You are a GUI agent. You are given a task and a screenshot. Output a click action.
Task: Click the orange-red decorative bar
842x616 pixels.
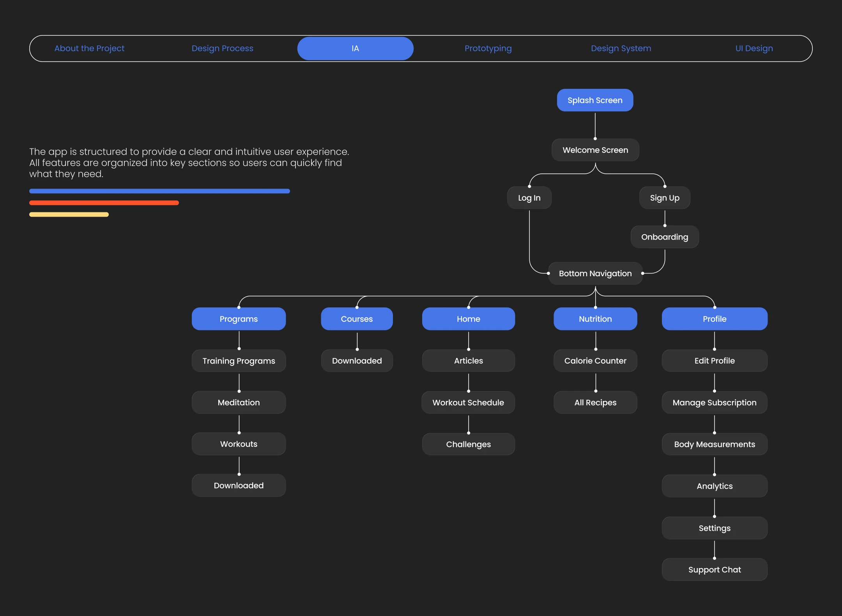104,203
